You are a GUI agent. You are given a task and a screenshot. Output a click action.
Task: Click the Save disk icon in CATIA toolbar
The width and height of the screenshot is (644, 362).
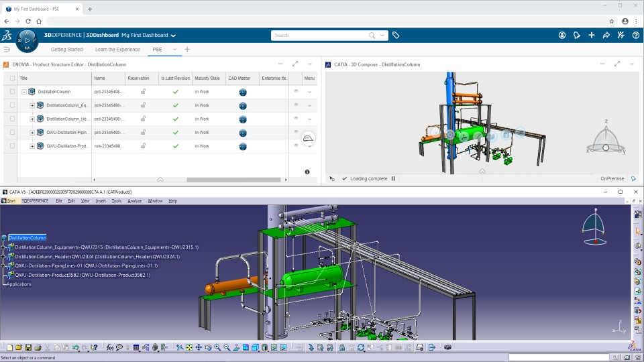click(28, 348)
